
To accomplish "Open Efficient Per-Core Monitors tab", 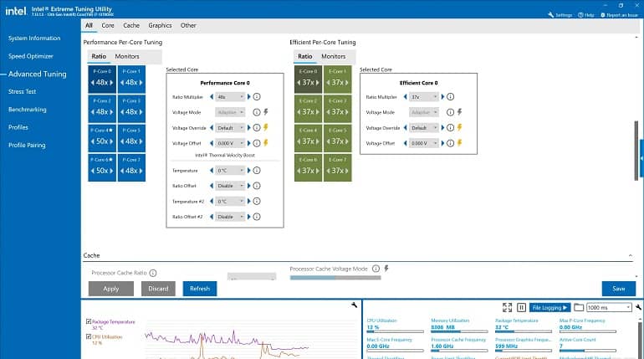I will click(333, 56).
